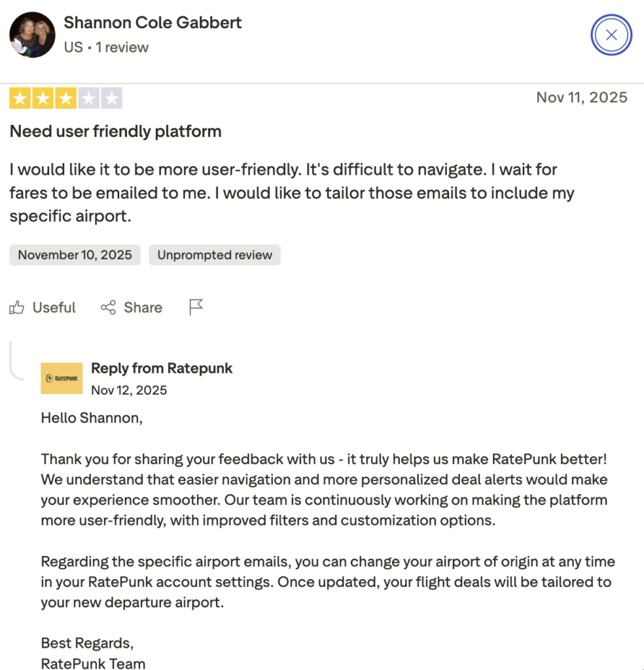Click the thumbs-up Useful icon
Image resolution: width=644 pixels, height=670 pixels.
(x=17, y=308)
